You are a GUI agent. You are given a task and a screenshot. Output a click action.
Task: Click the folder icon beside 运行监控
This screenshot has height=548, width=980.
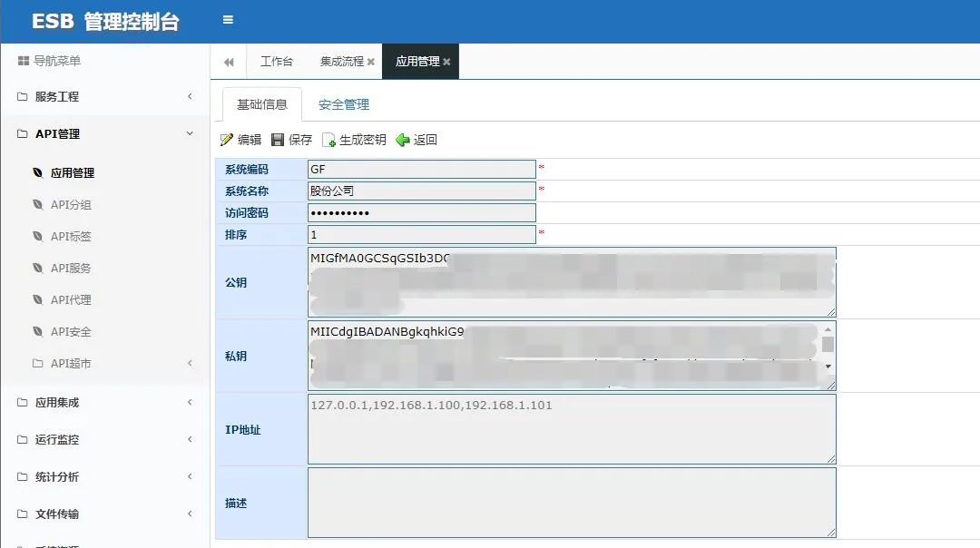coord(23,440)
